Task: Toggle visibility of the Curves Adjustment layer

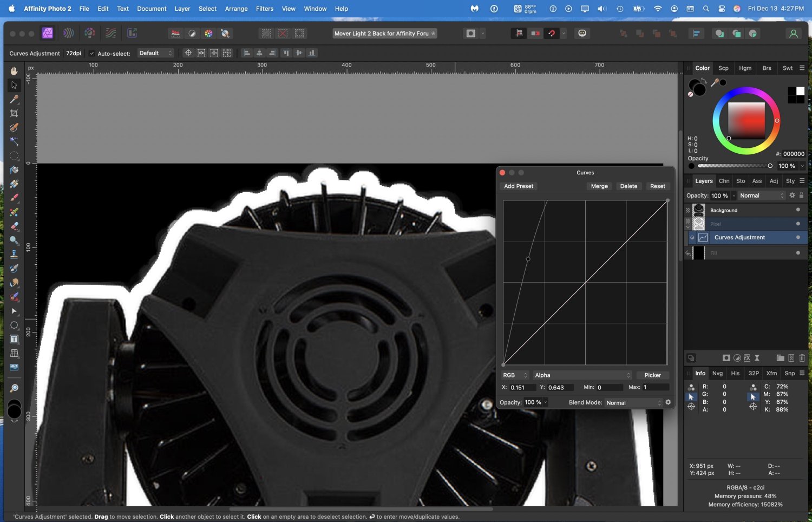Action: [x=798, y=237]
